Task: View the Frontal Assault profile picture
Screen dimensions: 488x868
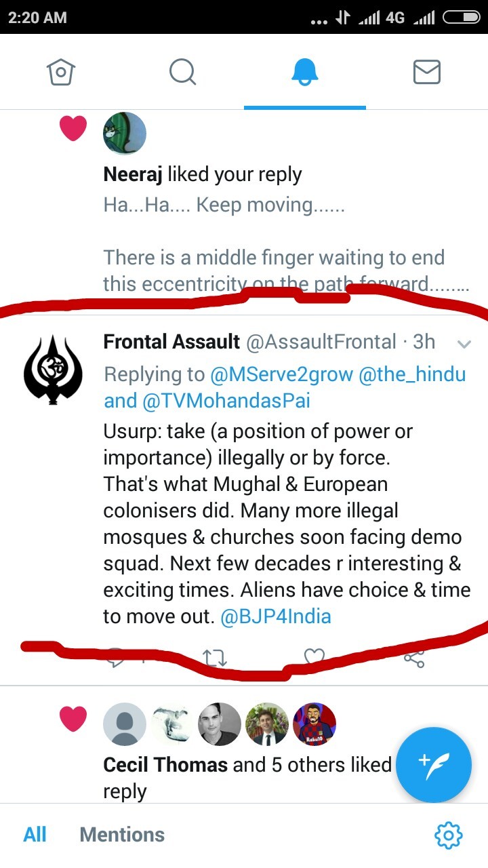Action: [53, 370]
